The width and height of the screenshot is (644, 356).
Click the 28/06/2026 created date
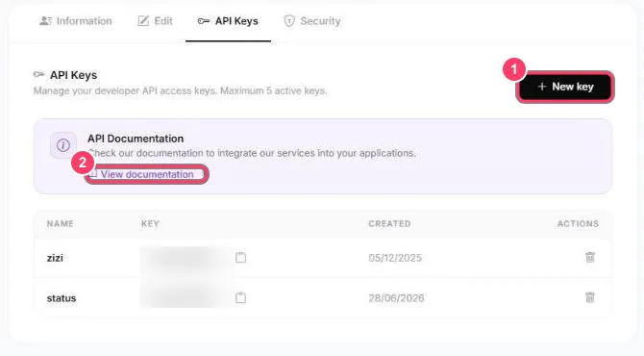pos(396,298)
